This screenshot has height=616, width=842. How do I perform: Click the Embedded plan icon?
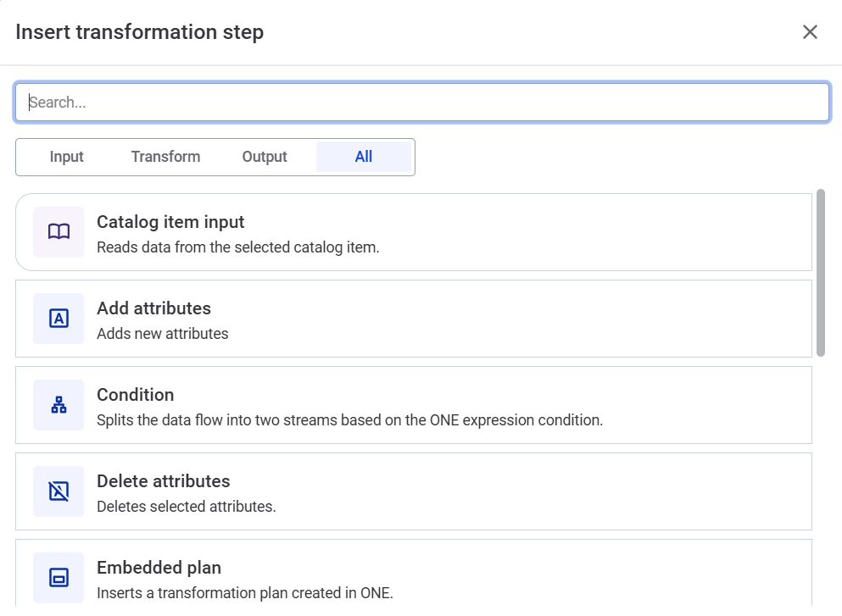point(59,578)
